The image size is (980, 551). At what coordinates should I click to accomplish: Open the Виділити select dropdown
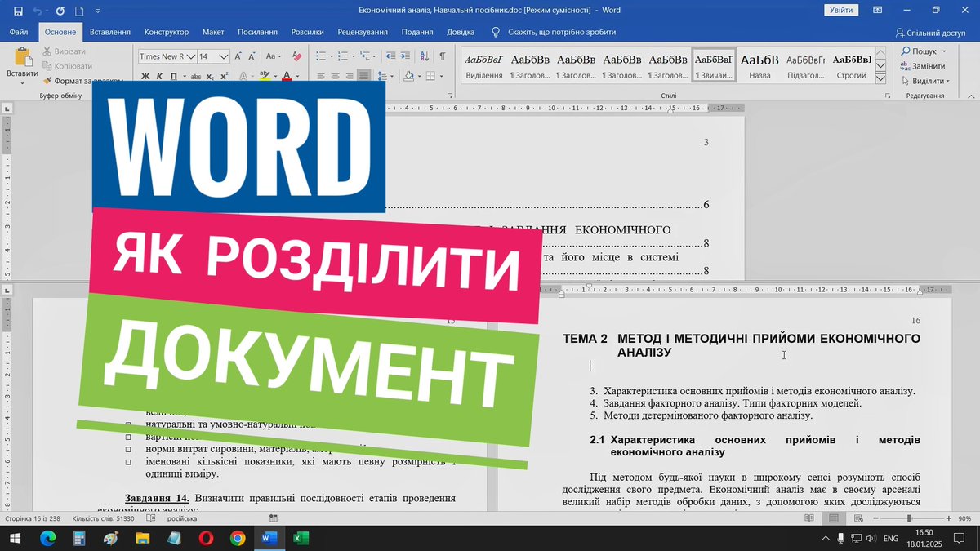926,81
